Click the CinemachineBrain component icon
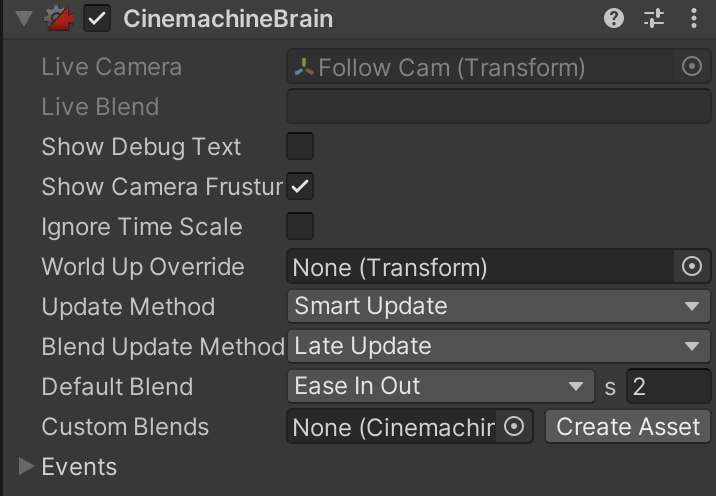 [60, 19]
